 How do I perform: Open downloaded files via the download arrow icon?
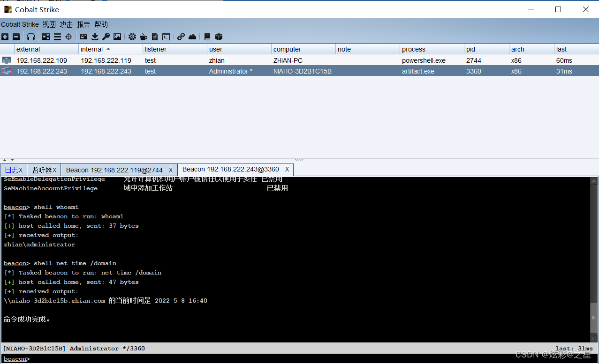95,37
